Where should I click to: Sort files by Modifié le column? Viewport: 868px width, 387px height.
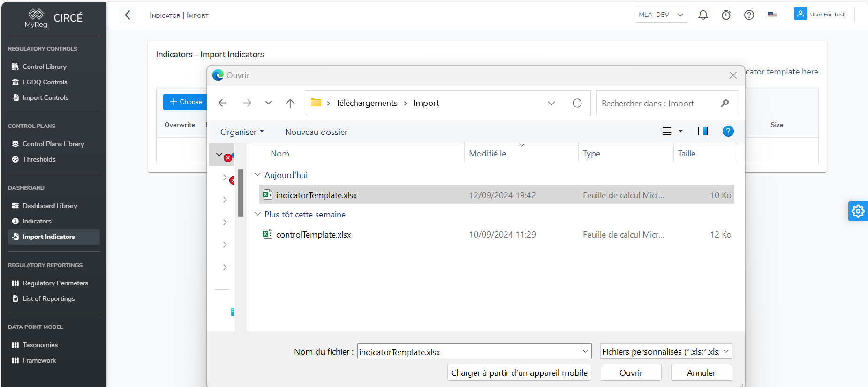(488, 154)
